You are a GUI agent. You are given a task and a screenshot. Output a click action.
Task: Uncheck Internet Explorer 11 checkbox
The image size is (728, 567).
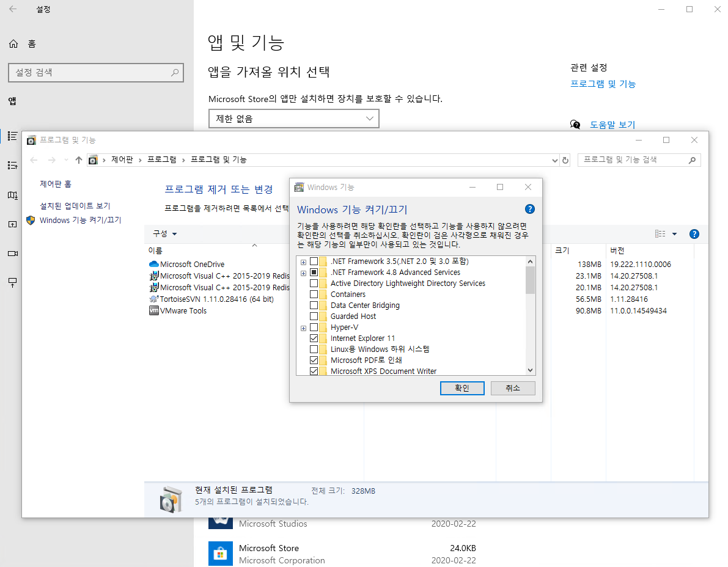[x=314, y=338]
